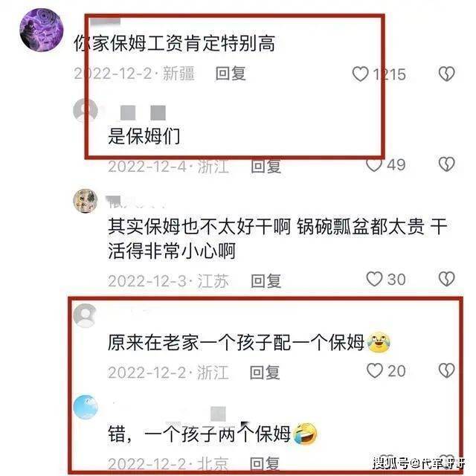
Task: Reply to 你家保姆工资肯定特别高 comment
Action: (231, 74)
